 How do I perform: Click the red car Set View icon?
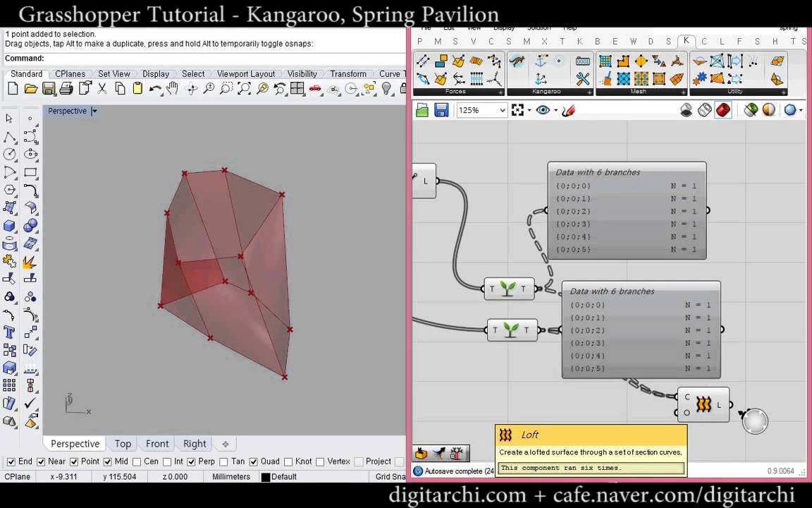[315, 89]
